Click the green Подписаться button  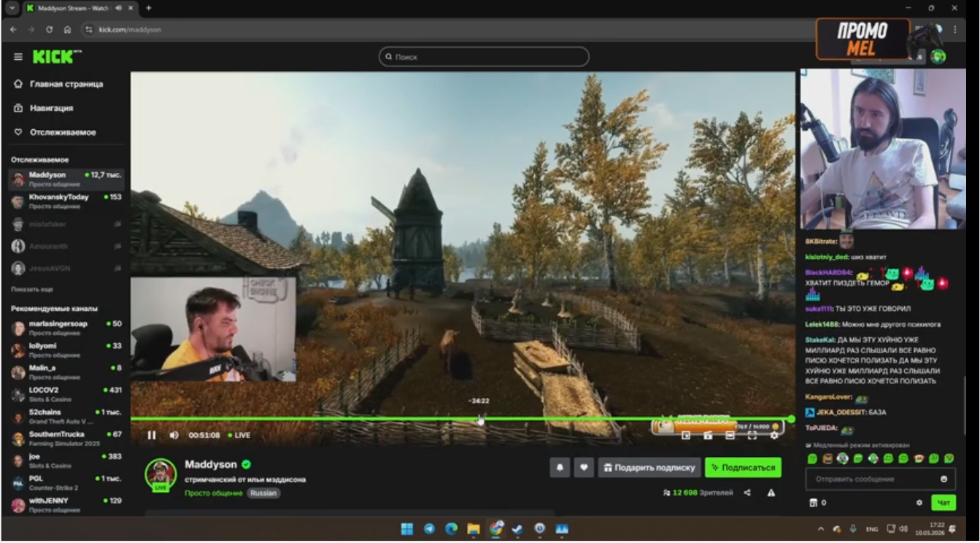(743, 468)
